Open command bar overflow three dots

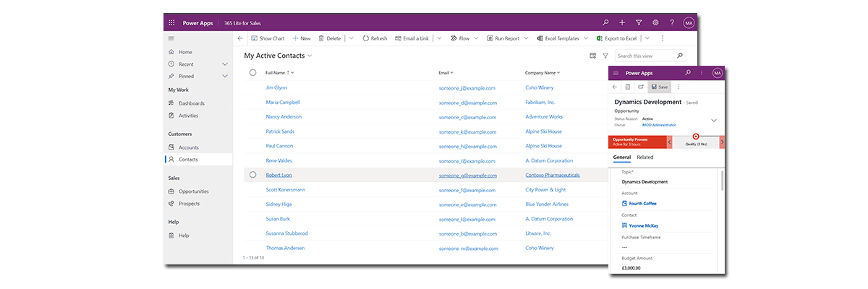click(663, 38)
